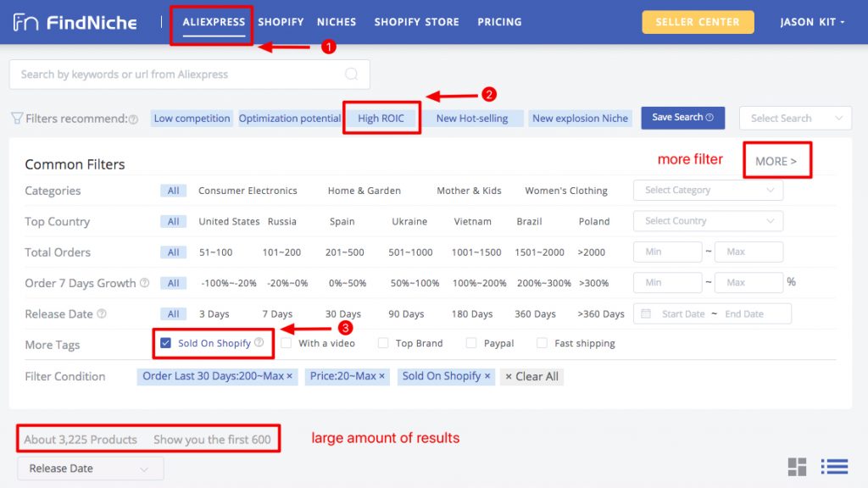Open the Jason Kit account menu
Screen dimensions: 868x488
point(812,22)
